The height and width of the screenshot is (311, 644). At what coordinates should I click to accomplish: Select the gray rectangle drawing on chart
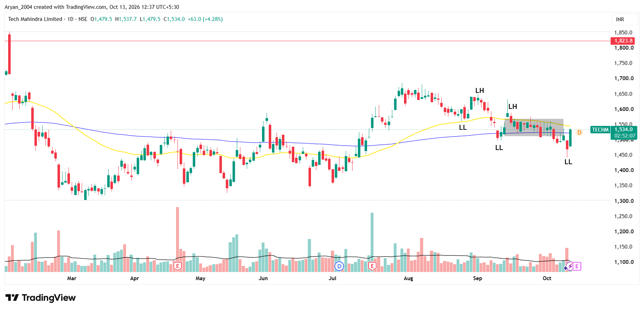(534, 127)
